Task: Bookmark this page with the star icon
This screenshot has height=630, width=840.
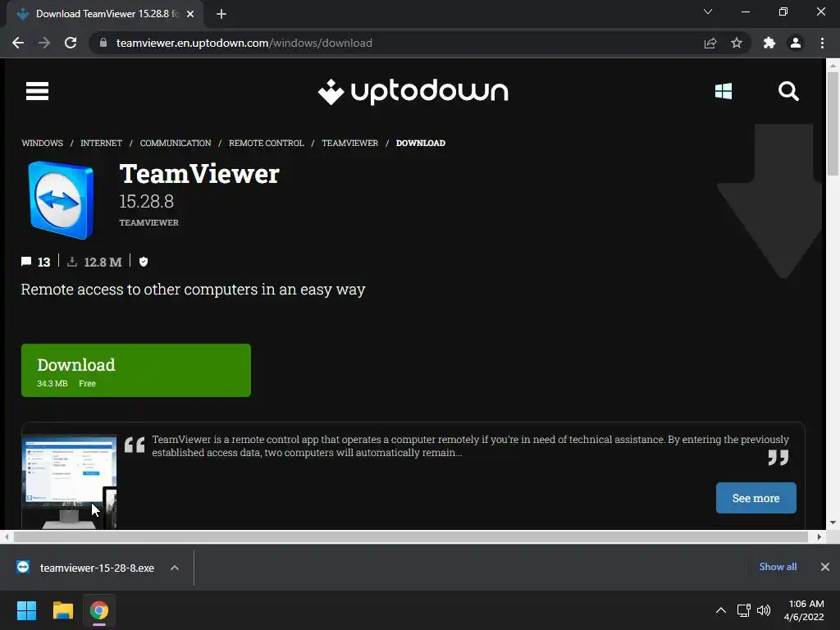Action: pyautogui.click(x=737, y=43)
